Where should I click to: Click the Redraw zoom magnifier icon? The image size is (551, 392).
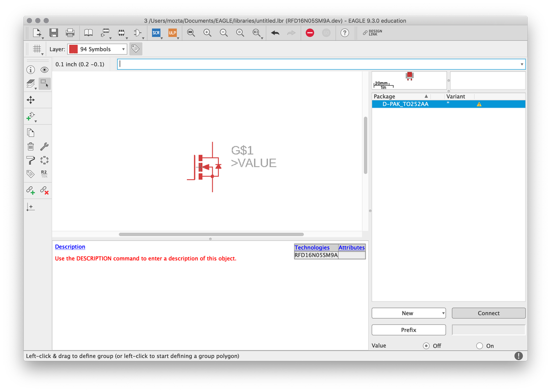click(240, 33)
